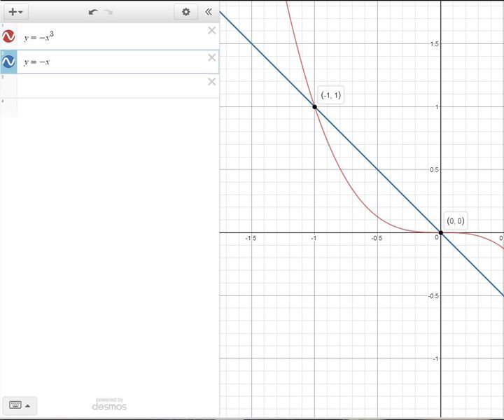Show the on-screen keyboard
This screenshot has height=420, width=504.
pos(19,405)
